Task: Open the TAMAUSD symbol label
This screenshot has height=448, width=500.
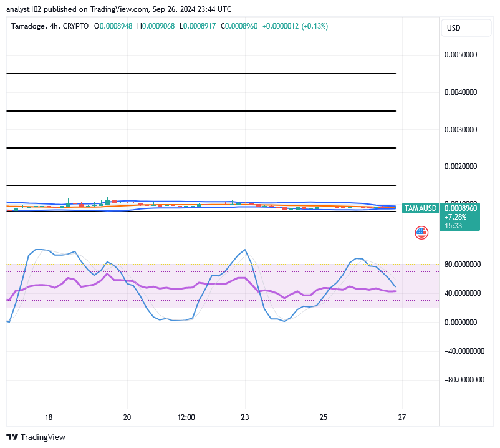Action: pyautogui.click(x=420, y=208)
